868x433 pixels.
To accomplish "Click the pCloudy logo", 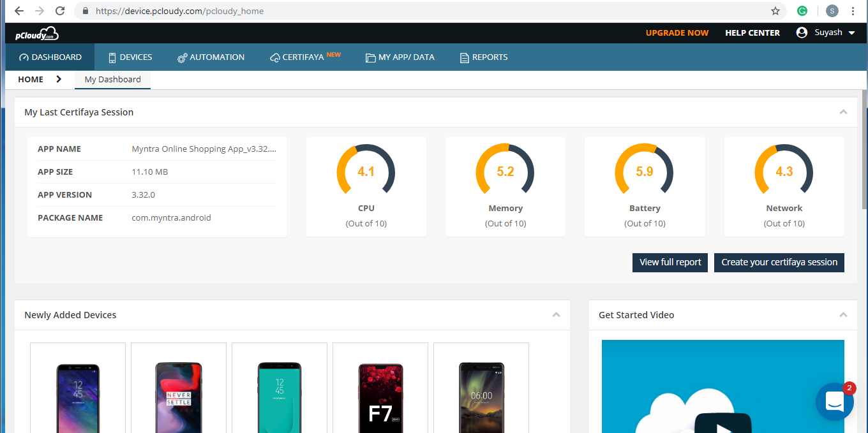I will click(x=37, y=33).
